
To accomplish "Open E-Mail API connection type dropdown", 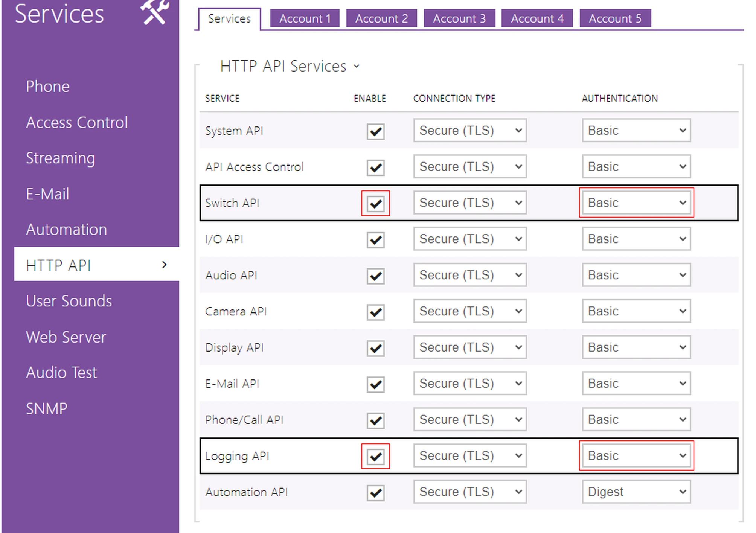I will [x=469, y=383].
